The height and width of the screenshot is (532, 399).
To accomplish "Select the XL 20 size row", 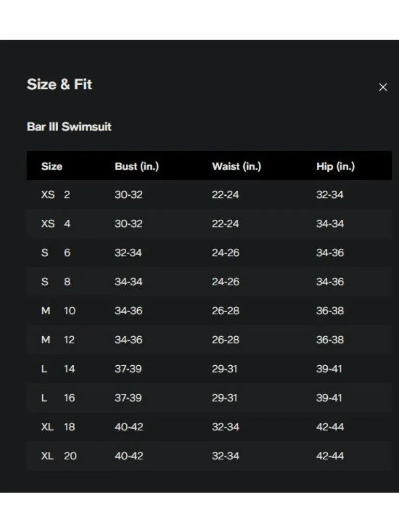I will (x=209, y=456).
